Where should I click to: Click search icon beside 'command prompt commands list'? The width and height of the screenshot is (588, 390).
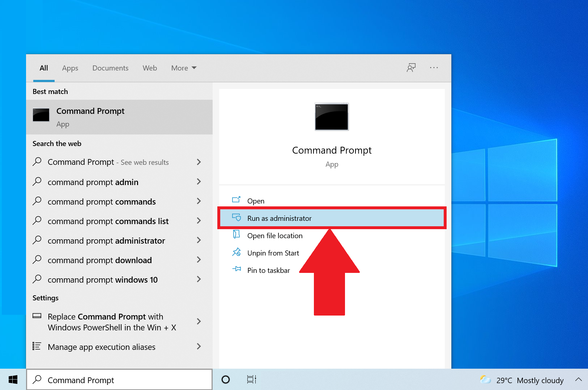point(37,220)
